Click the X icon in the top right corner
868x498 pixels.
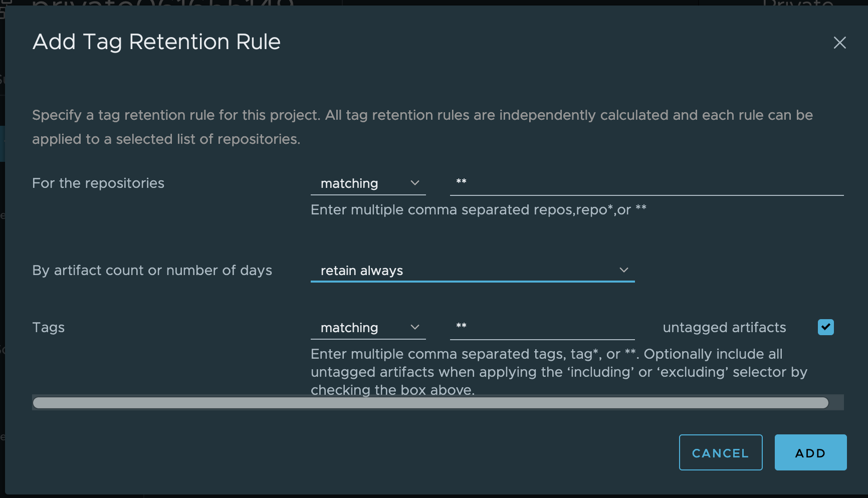pos(839,43)
